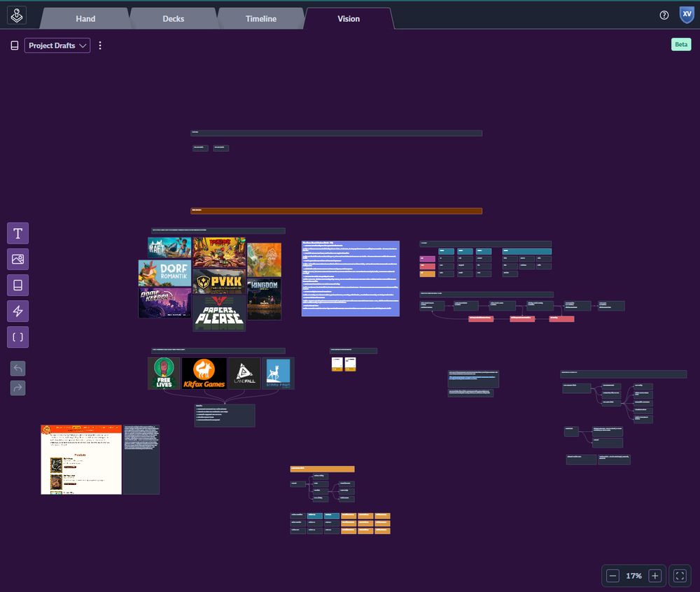Click the book icon beside Project Drafts
Image resolution: width=700 pixels, height=592 pixels.
point(15,45)
